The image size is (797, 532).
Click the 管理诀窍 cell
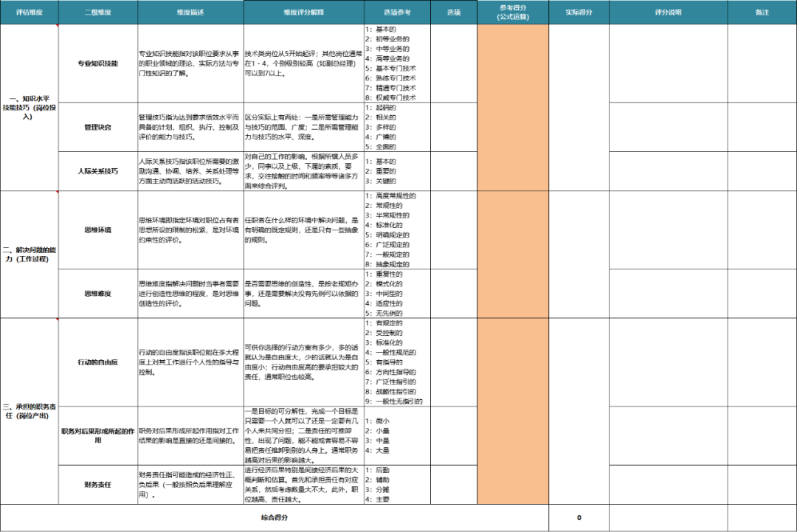click(98, 127)
